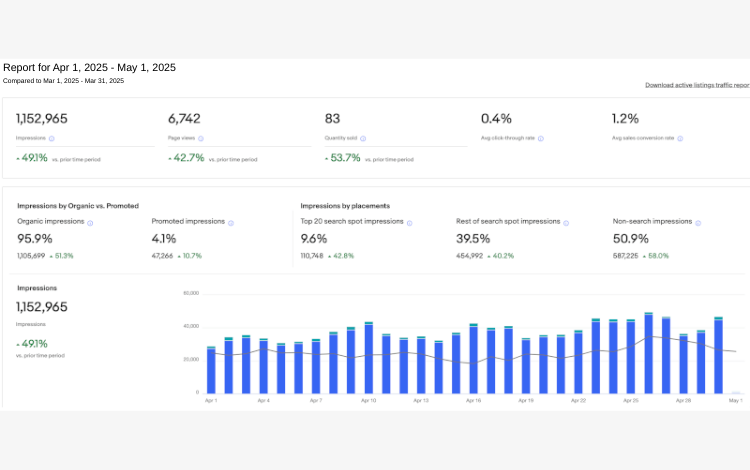The height and width of the screenshot is (470, 750).
Task: Click the Apr 10 bar in chart
Action: [x=368, y=358]
